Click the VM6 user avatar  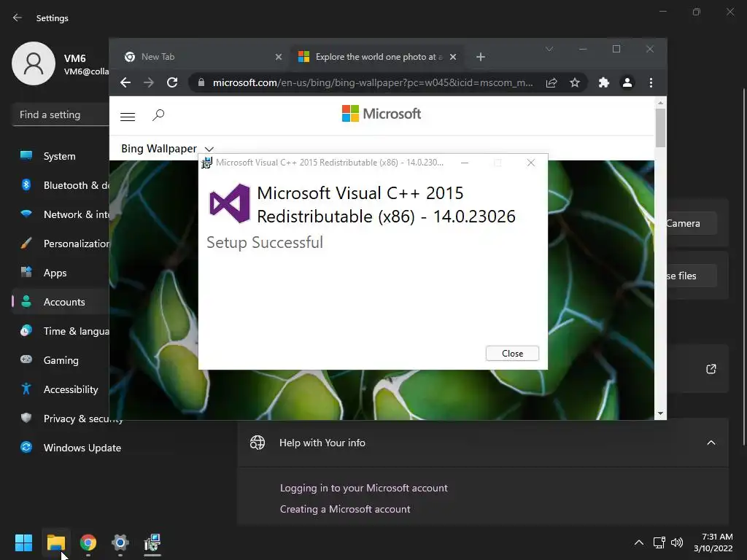(x=34, y=63)
